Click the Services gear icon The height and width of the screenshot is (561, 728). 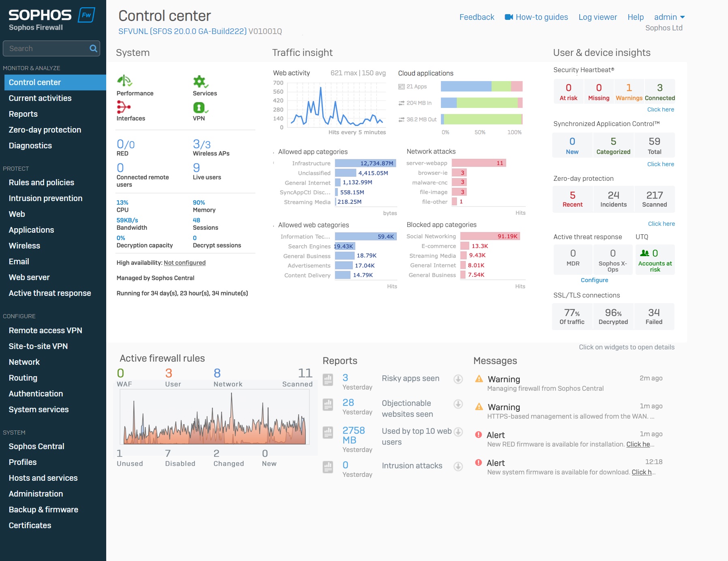coord(200,81)
